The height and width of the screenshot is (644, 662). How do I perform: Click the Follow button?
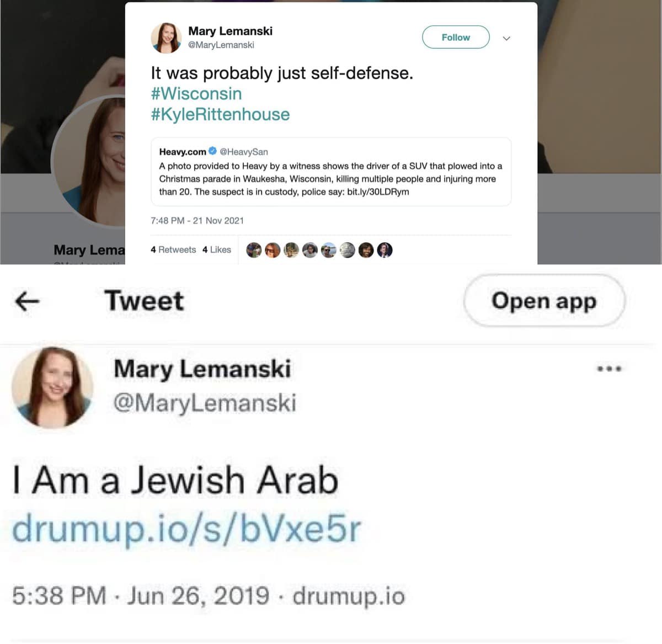click(x=456, y=37)
